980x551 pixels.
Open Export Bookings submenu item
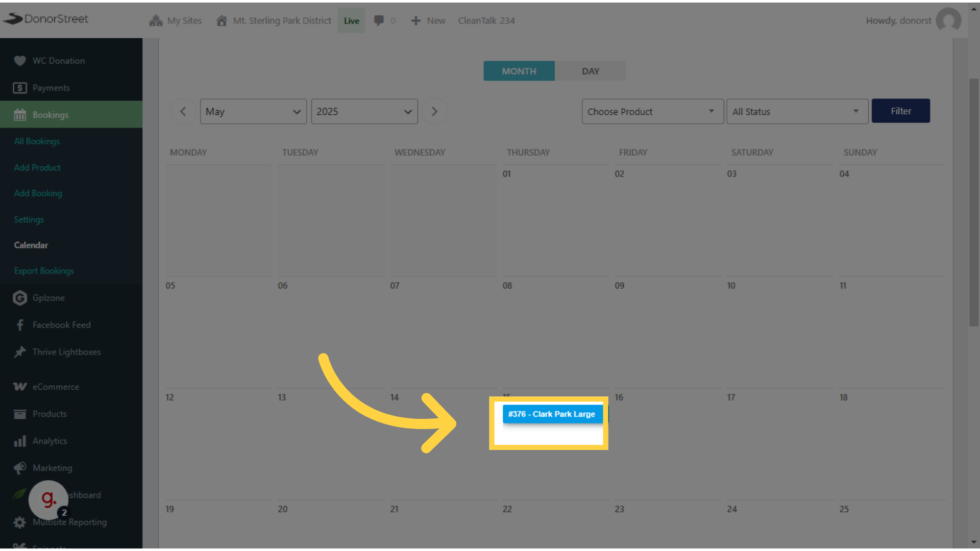(x=44, y=271)
